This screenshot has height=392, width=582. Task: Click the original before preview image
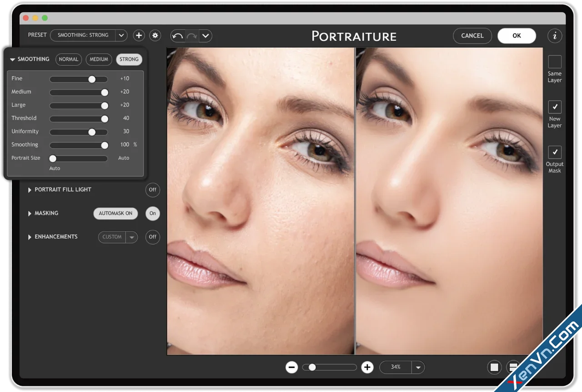point(261,201)
